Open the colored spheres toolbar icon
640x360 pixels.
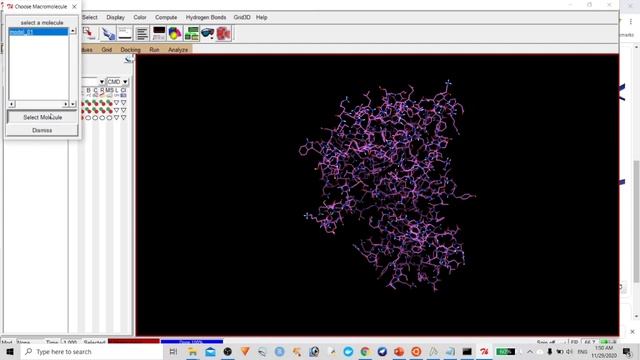tap(175, 33)
